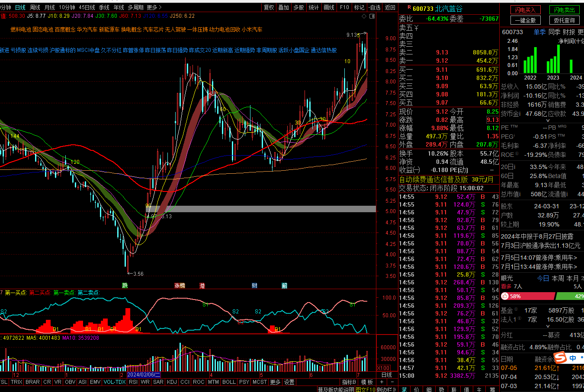Select the KDJ indicator tab
This screenshot has width=584, height=392.
pyautogui.click(x=172, y=382)
